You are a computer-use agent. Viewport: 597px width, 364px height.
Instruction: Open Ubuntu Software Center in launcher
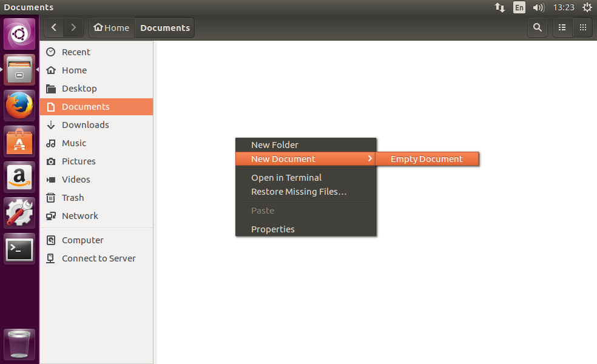(x=19, y=142)
